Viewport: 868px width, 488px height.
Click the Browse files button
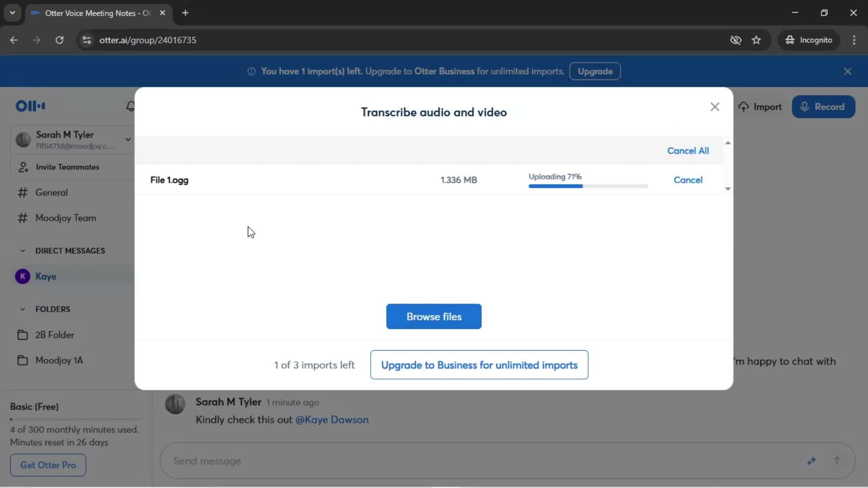click(434, 316)
